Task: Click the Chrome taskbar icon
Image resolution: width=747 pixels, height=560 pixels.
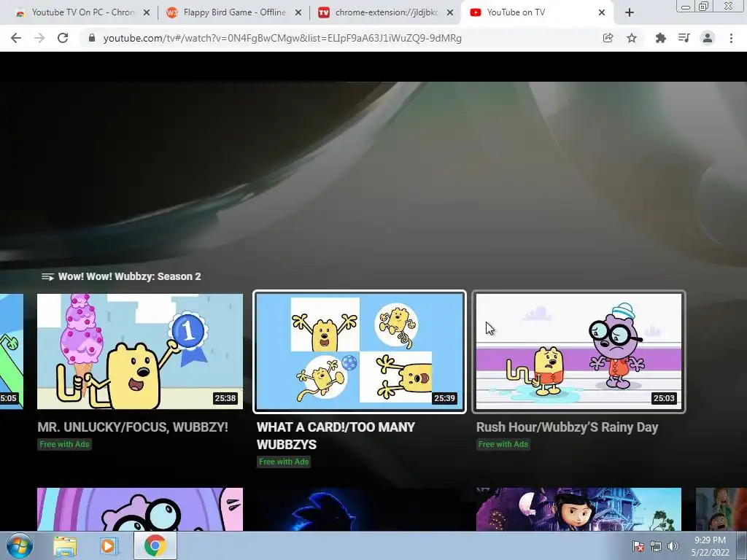Action: (155, 545)
